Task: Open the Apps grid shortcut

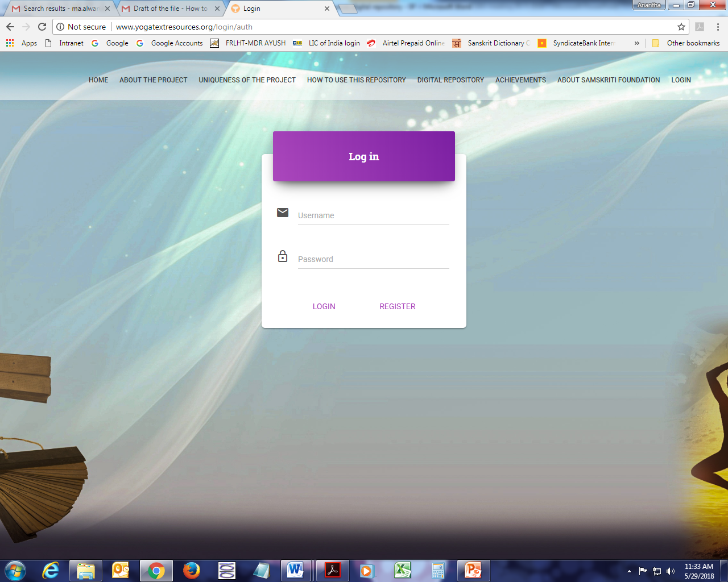Action: pos(21,43)
